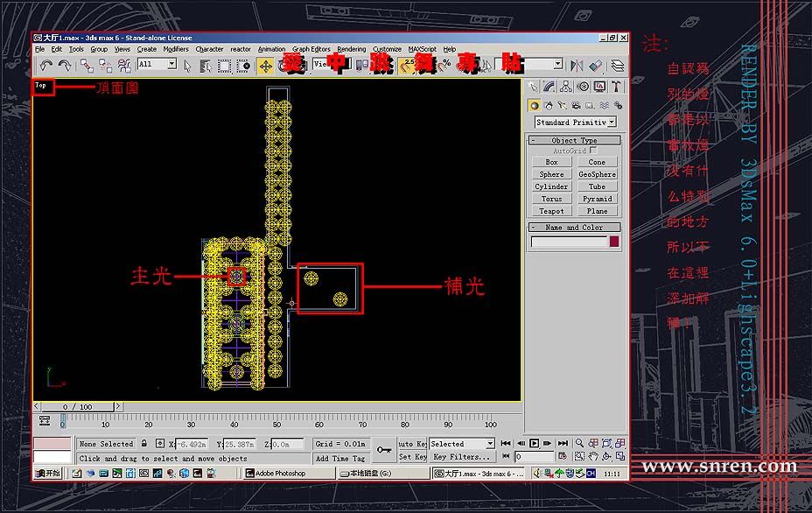Select the Helpers category icon
This screenshot has width=812, height=513.
click(590, 106)
